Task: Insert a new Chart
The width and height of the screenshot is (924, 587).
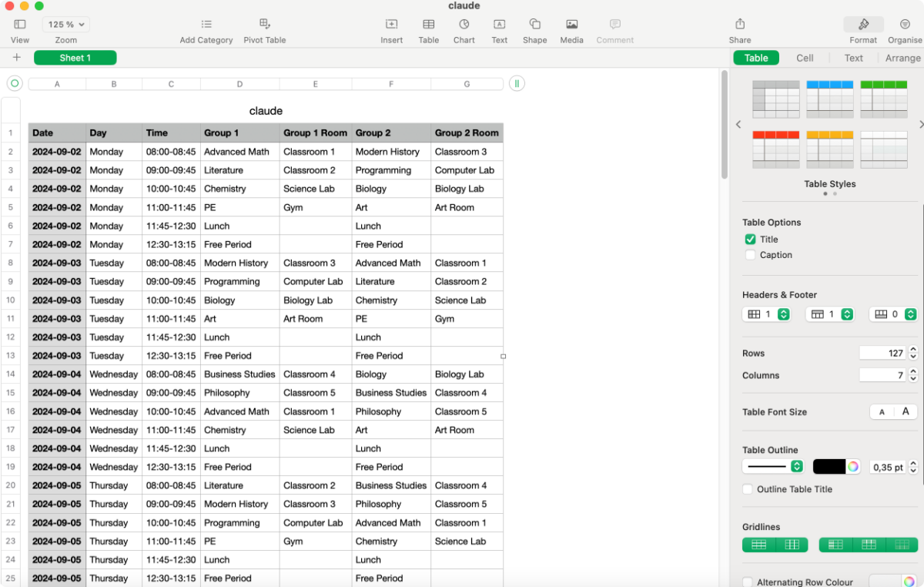Action: (464, 29)
